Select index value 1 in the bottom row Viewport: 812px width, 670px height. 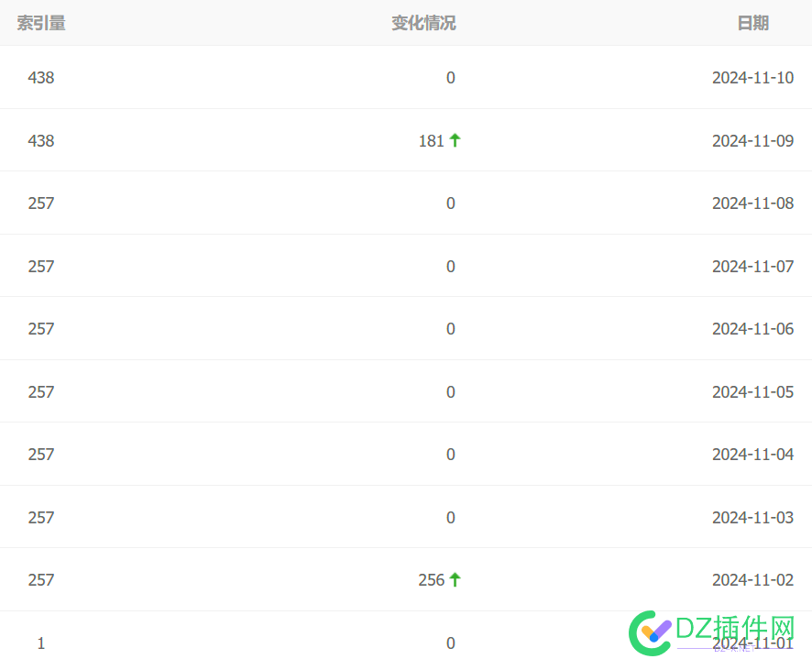click(x=41, y=643)
